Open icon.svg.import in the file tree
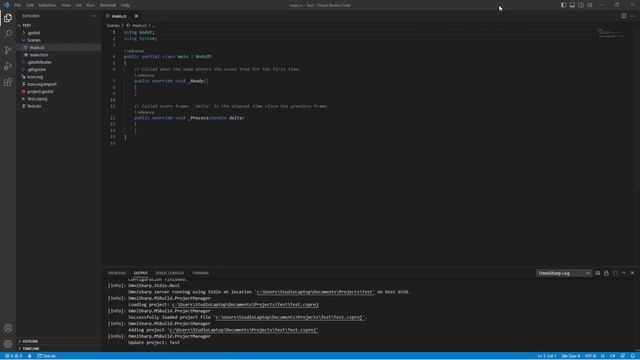 58,84
